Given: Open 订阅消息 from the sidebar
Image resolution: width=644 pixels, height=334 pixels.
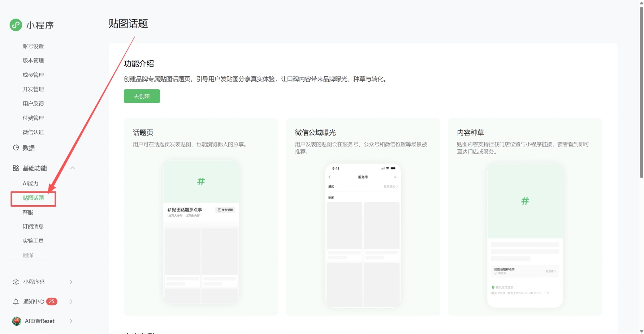Looking at the screenshot, I should pyautogui.click(x=33, y=226).
